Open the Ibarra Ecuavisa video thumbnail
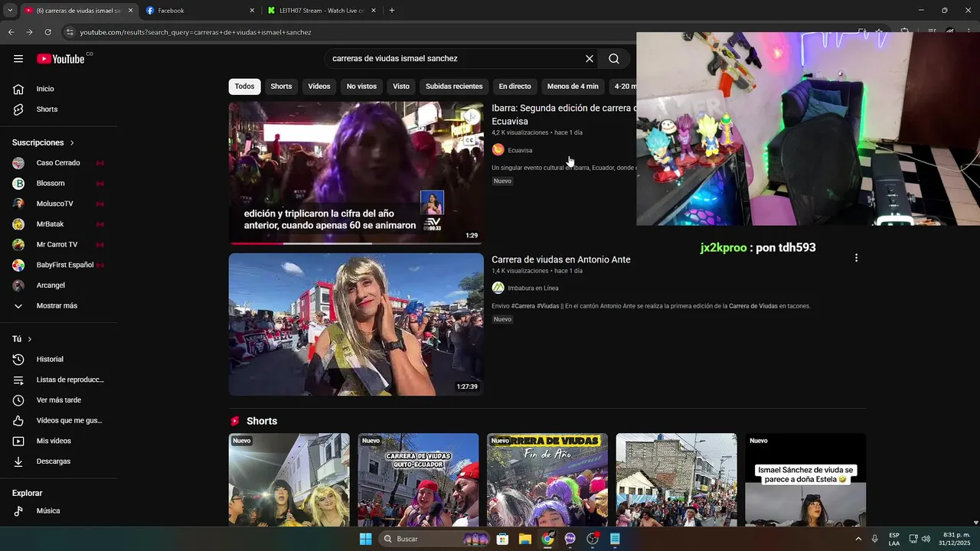The image size is (980, 551). (x=356, y=173)
